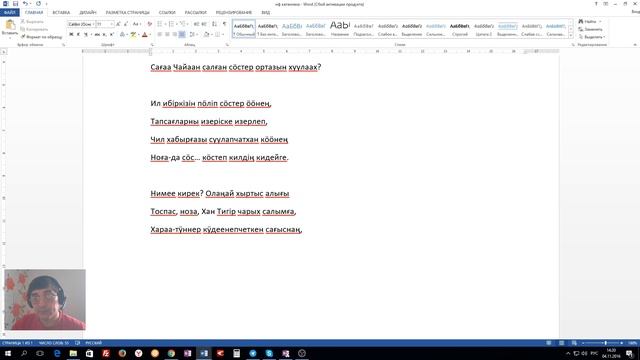Click Формат по образцу (Format Painter)
640x360 pixels.
pyautogui.click(x=42, y=37)
